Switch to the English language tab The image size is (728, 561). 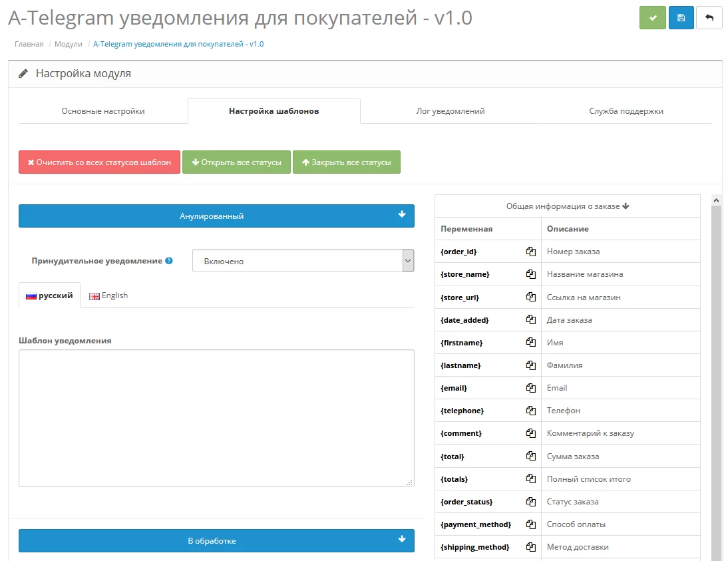tap(108, 295)
